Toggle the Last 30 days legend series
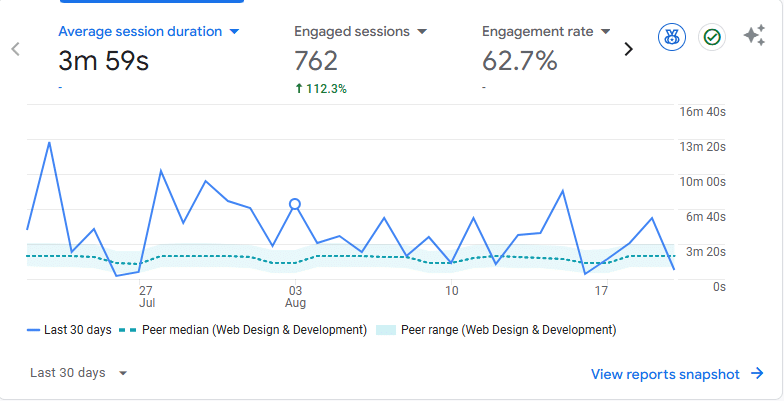 (70, 330)
